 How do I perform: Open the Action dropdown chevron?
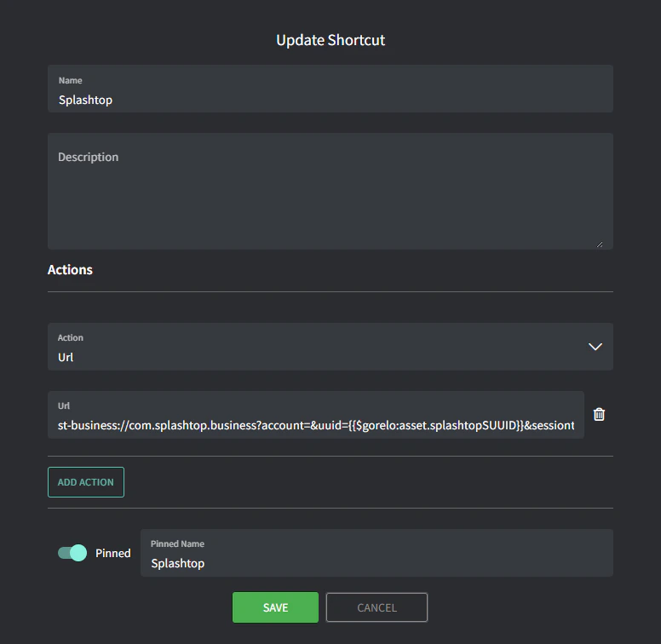595,347
